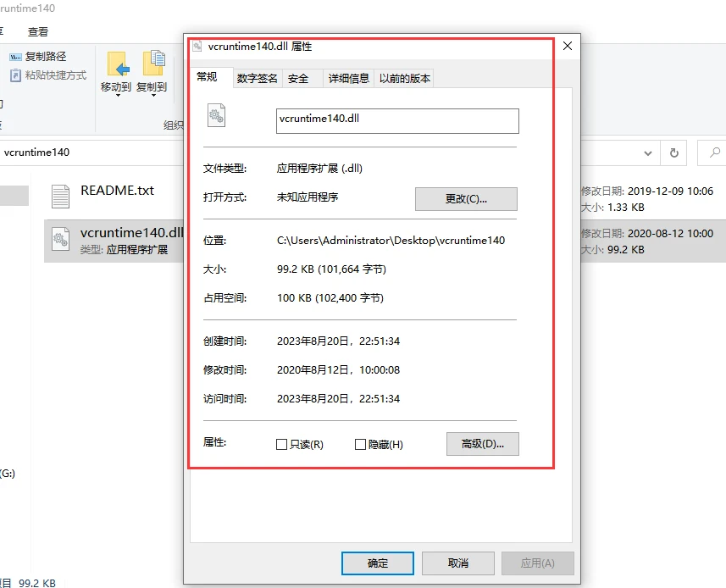
Task: Click the 应用(A) Apply button
Action: pos(538,563)
